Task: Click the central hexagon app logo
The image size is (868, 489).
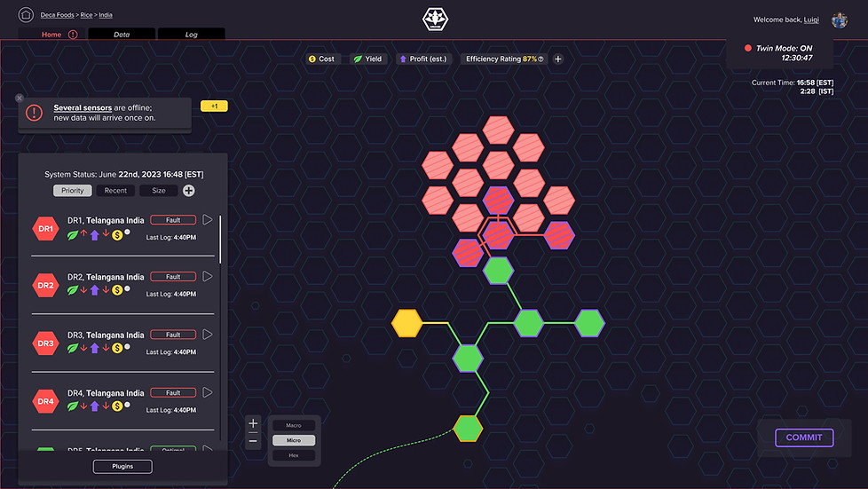Action: tap(435, 20)
